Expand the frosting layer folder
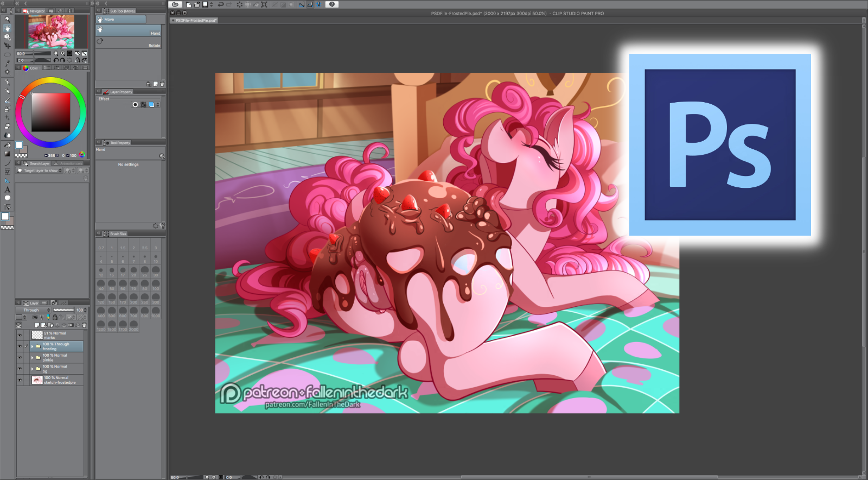Viewport: 868px width, 480px height. [x=32, y=346]
